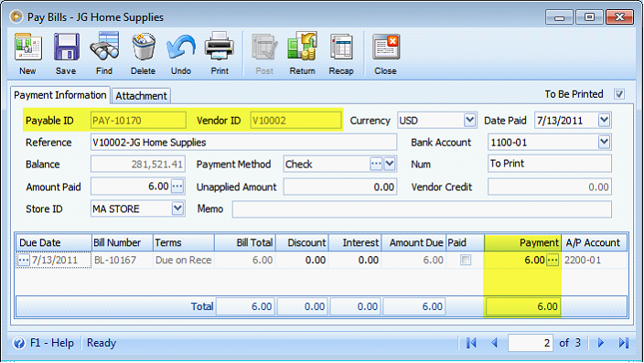The image size is (644, 363).
Task: Click into the Reference field
Action: pos(243,143)
